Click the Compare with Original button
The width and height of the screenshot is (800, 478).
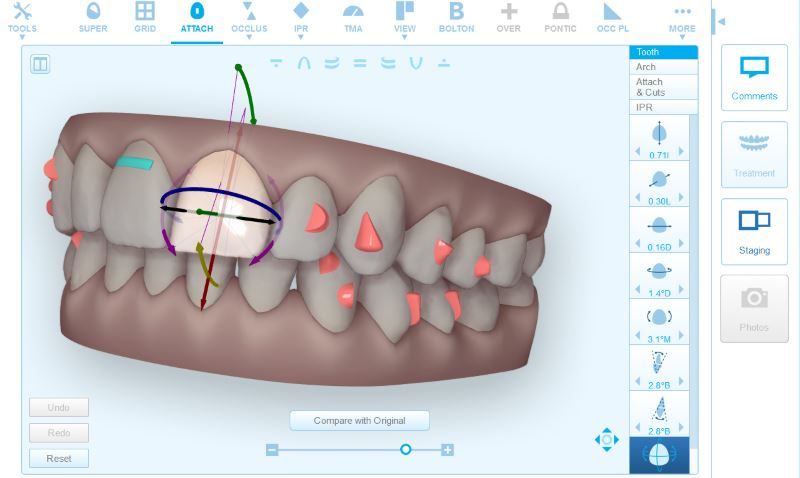point(360,421)
